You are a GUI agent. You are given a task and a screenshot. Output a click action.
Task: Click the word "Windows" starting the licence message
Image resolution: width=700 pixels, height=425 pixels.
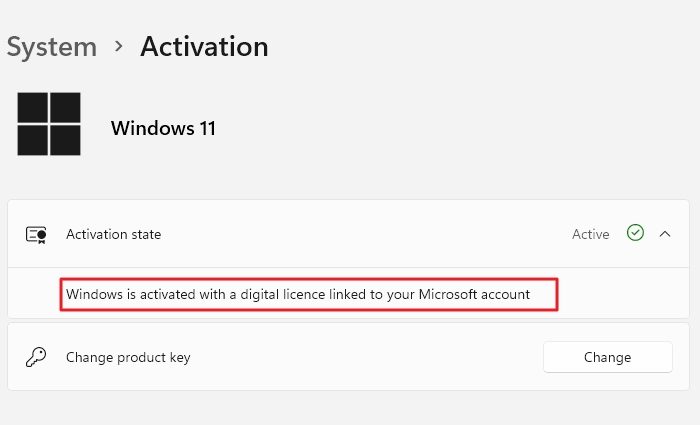click(94, 294)
